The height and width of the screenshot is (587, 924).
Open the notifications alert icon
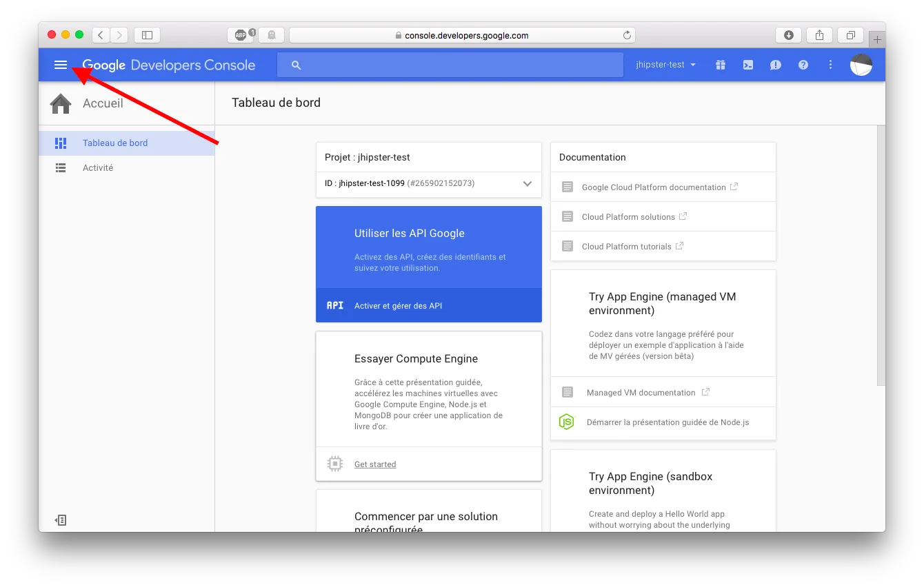click(776, 65)
